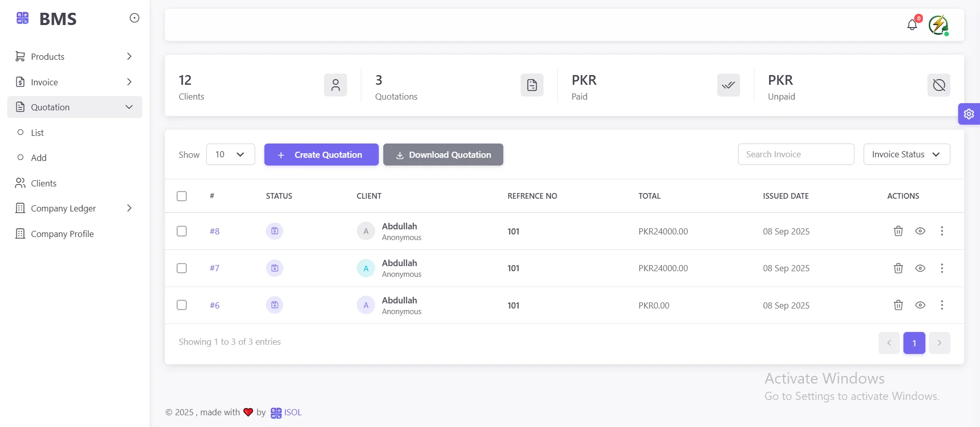The width and height of the screenshot is (980, 427).
Task: Click the user profile avatar
Action: click(938, 25)
